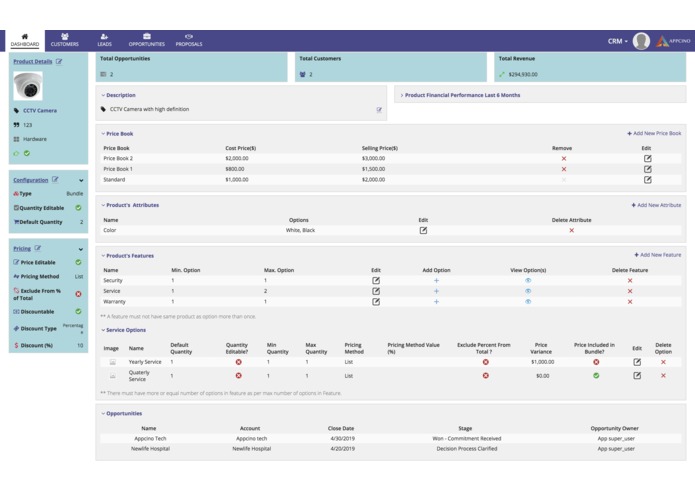
Task: Toggle Price Editable green check
Action: tap(78, 262)
